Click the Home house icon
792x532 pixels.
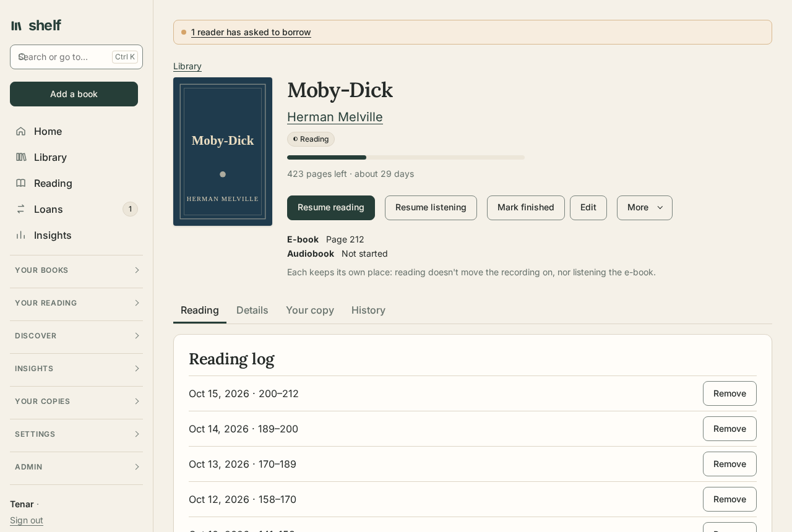tap(21, 131)
